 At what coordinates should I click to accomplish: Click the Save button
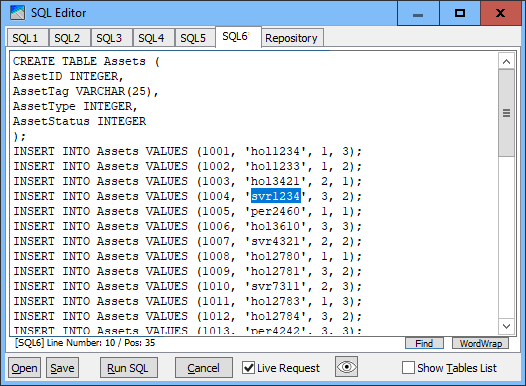point(62,368)
